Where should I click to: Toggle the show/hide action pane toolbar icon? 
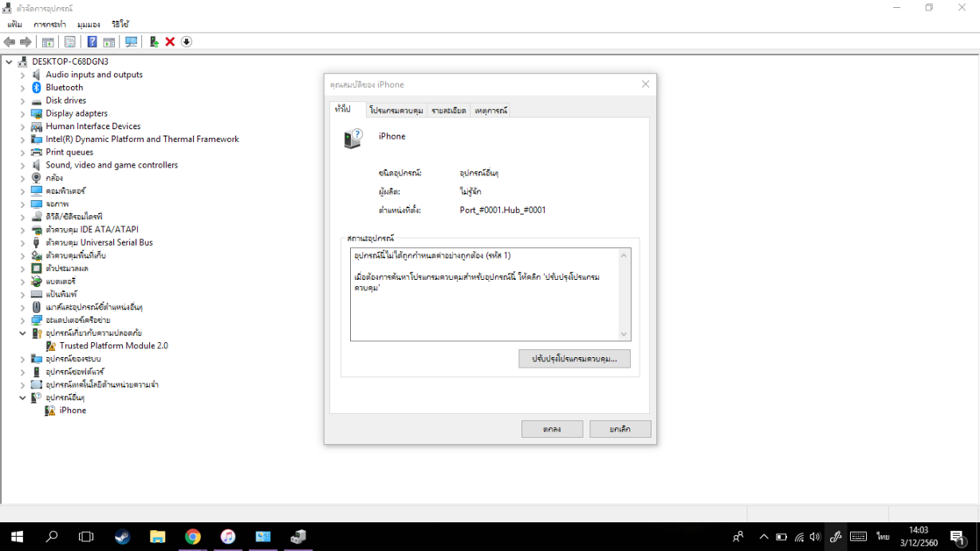tap(108, 41)
